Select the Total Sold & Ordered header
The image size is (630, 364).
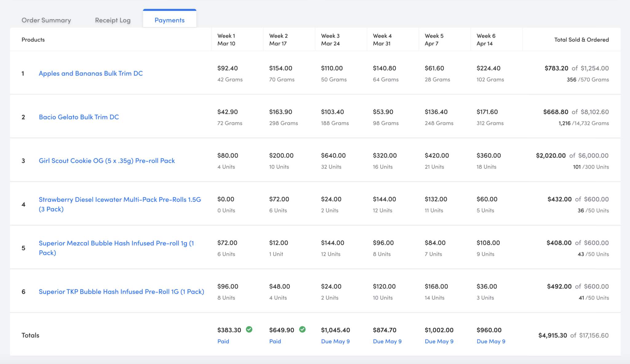(x=581, y=39)
